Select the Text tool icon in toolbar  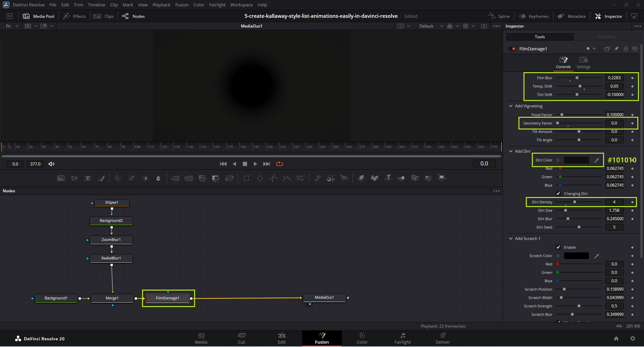click(88, 178)
